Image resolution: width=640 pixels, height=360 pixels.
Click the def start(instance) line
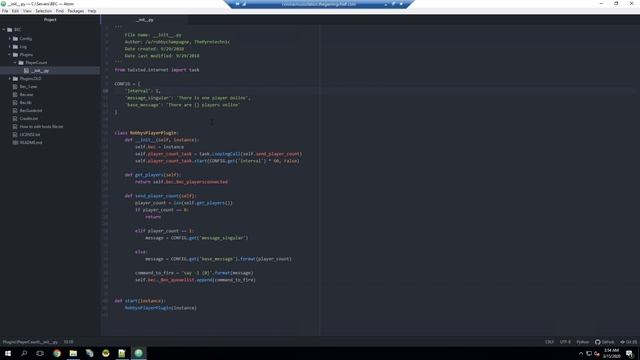(x=140, y=301)
